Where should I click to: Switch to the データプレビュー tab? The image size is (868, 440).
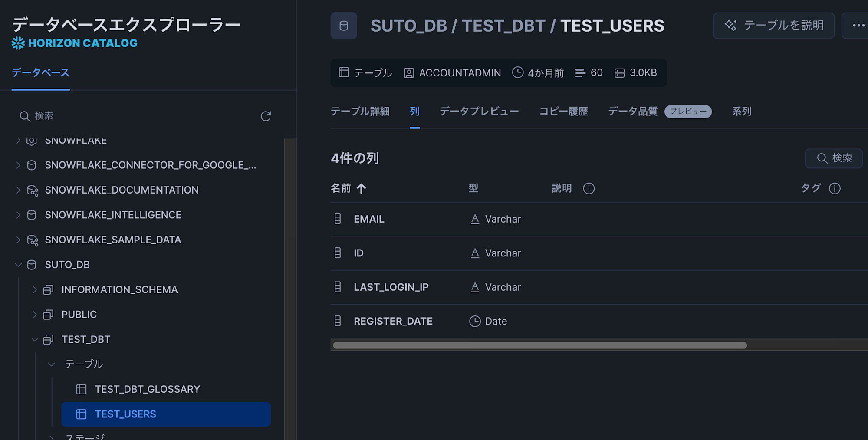click(x=478, y=112)
